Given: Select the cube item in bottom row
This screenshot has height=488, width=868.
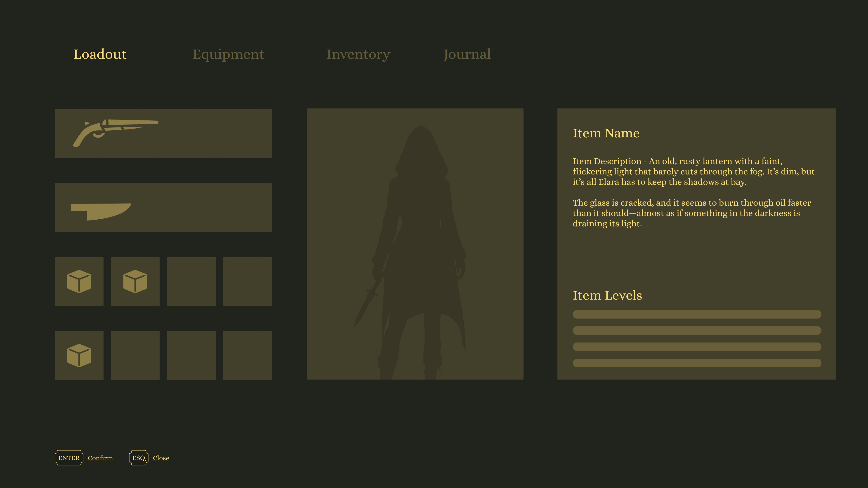Looking at the screenshot, I should coord(79,355).
